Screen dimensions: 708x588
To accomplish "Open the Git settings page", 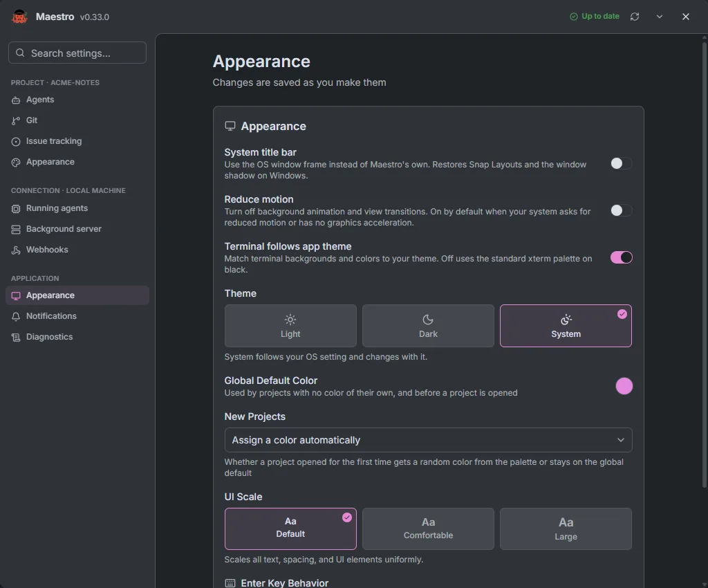I will coord(77,120).
